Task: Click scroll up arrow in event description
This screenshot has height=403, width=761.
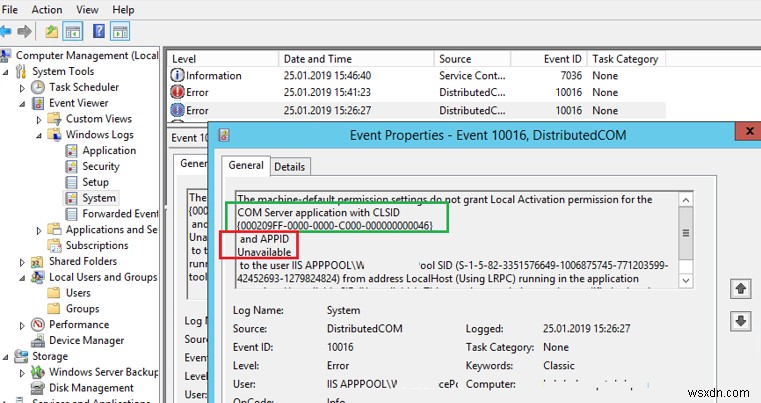Action: click(686, 200)
